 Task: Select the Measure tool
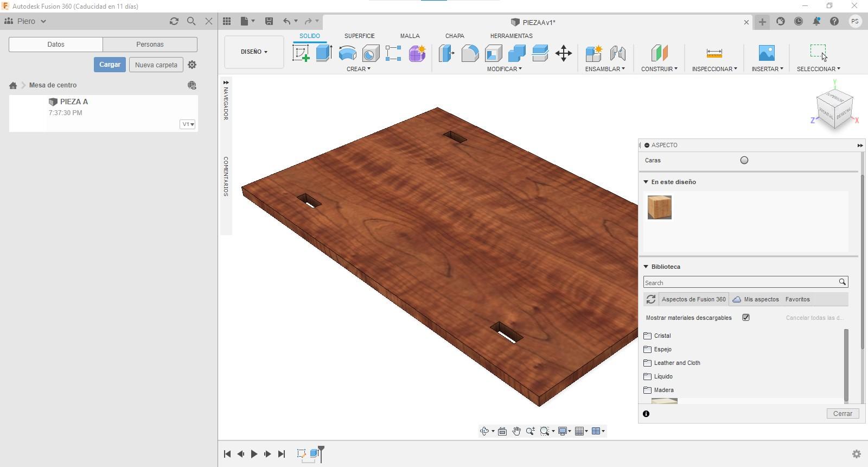[x=714, y=53]
